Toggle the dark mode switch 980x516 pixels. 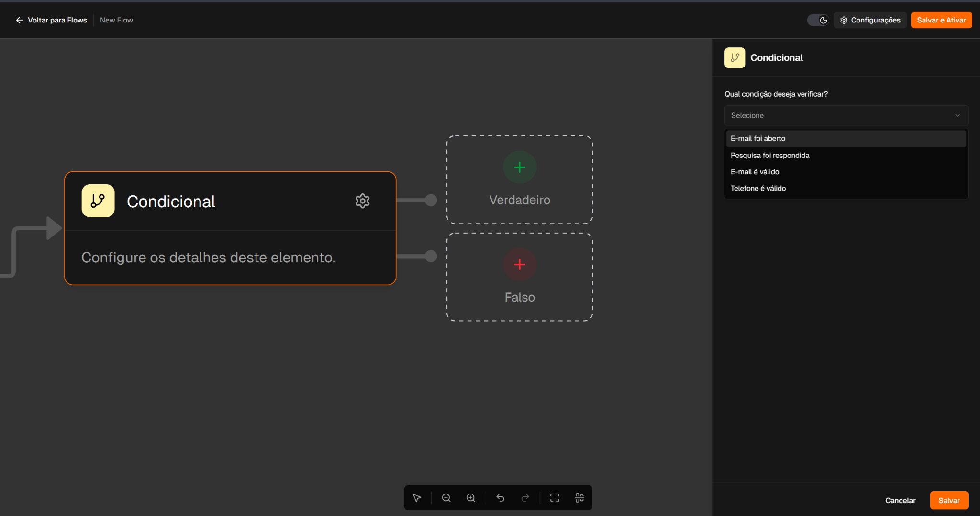818,20
